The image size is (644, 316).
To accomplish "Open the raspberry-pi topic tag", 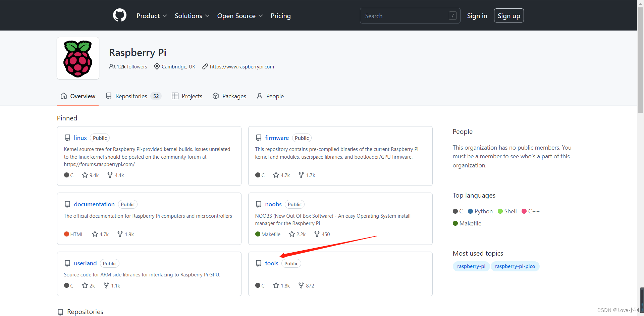I will point(471,266).
